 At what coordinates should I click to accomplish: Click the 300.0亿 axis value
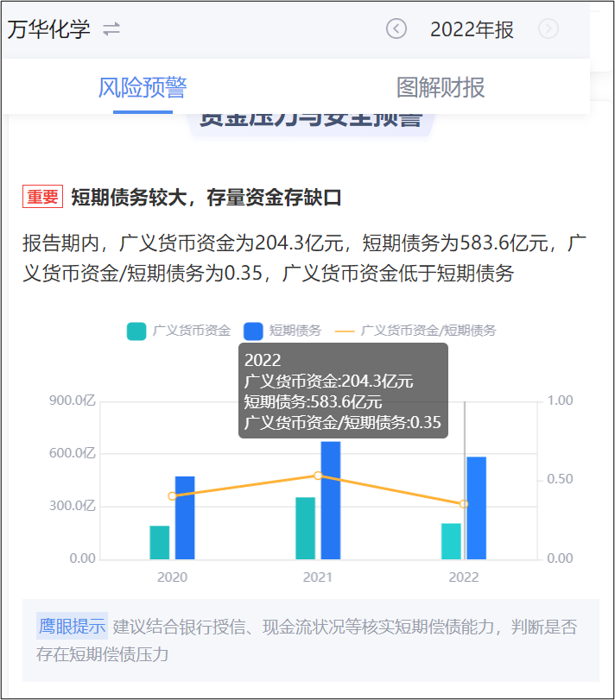pyautogui.click(x=73, y=506)
